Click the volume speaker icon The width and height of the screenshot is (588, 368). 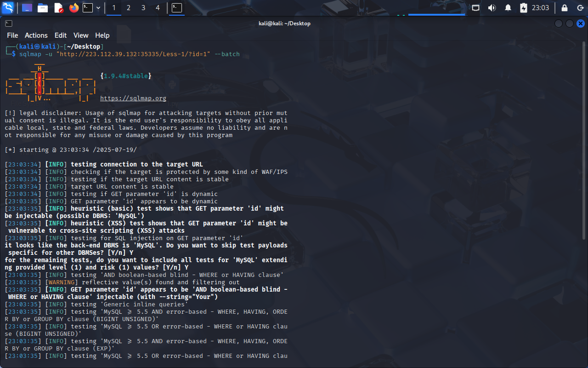click(492, 8)
